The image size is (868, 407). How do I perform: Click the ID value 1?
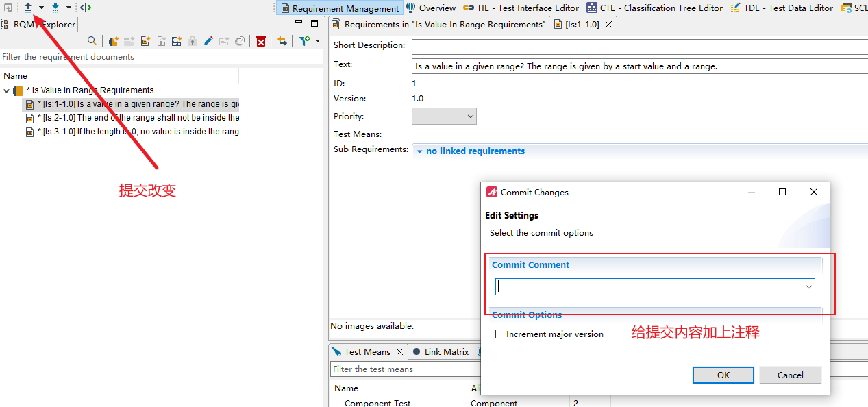[414, 83]
